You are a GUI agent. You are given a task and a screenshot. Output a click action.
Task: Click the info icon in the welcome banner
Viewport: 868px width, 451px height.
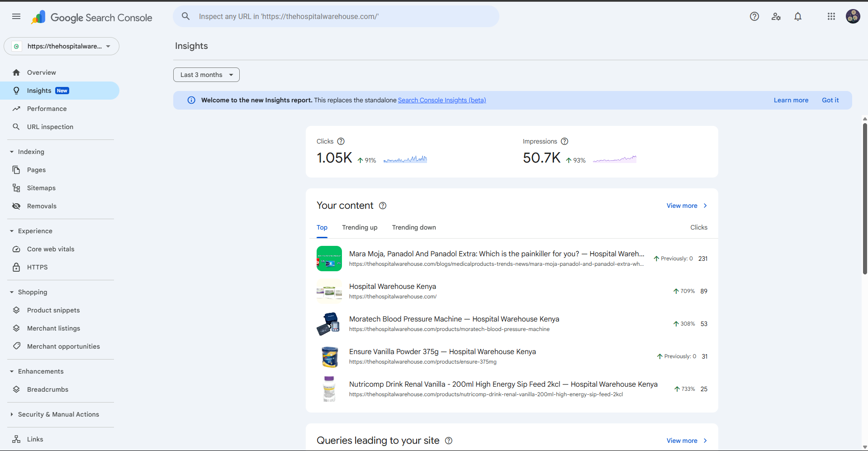pyautogui.click(x=191, y=100)
